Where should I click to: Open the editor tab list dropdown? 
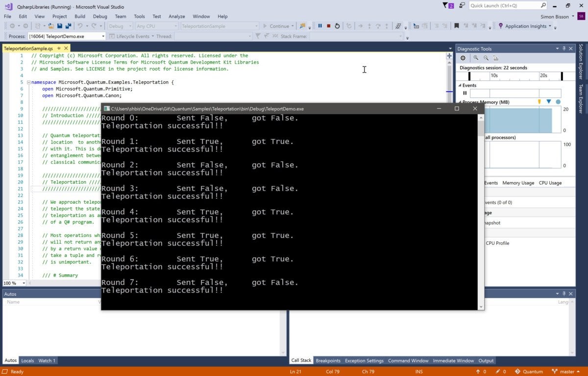click(x=450, y=48)
